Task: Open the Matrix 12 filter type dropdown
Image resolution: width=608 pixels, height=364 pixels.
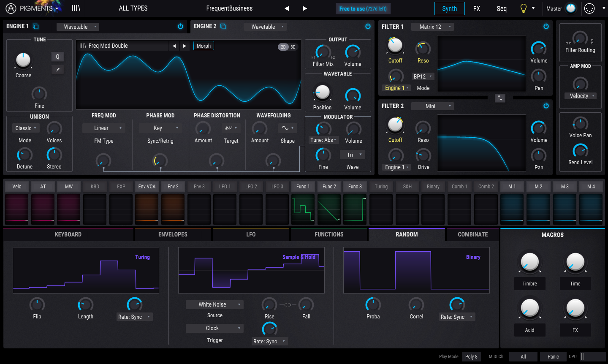Action: point(432,27)
